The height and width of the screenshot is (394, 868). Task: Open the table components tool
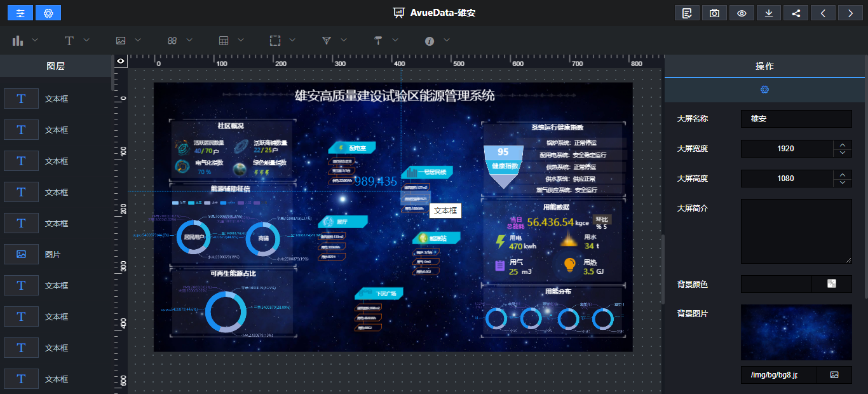[224, 41]
